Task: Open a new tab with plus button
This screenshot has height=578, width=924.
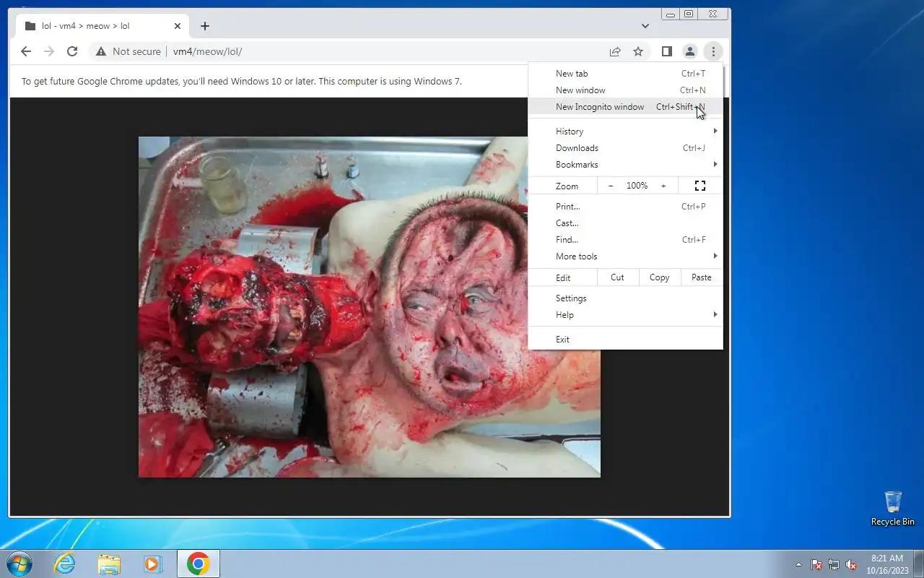Action: point(205,26)
